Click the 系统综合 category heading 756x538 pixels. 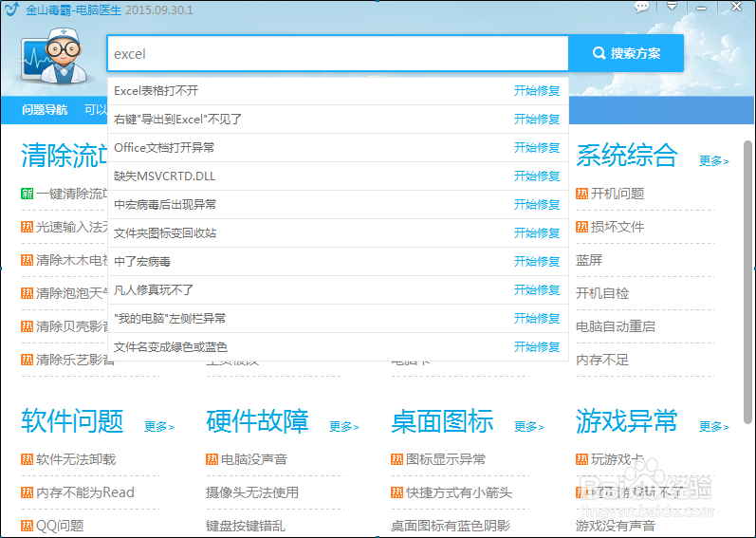pyautogui.click(x=627, y=156)
